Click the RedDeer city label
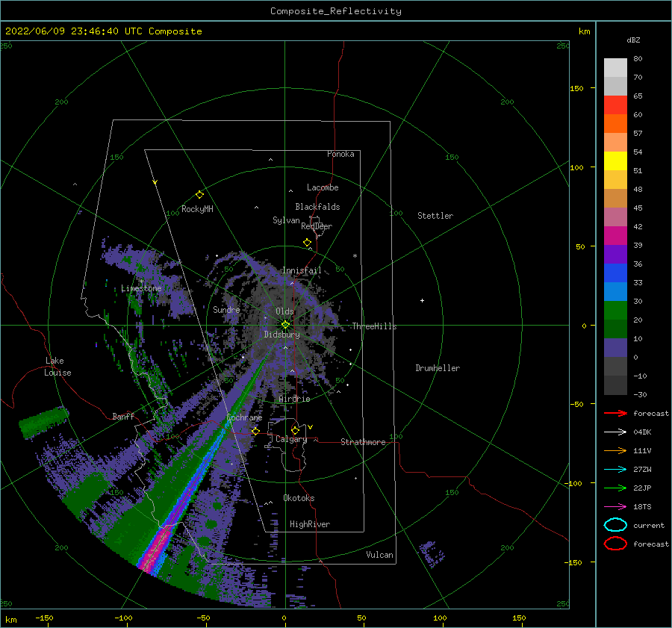The height and width of the screenshot is (628, 672). pos(317,226)
